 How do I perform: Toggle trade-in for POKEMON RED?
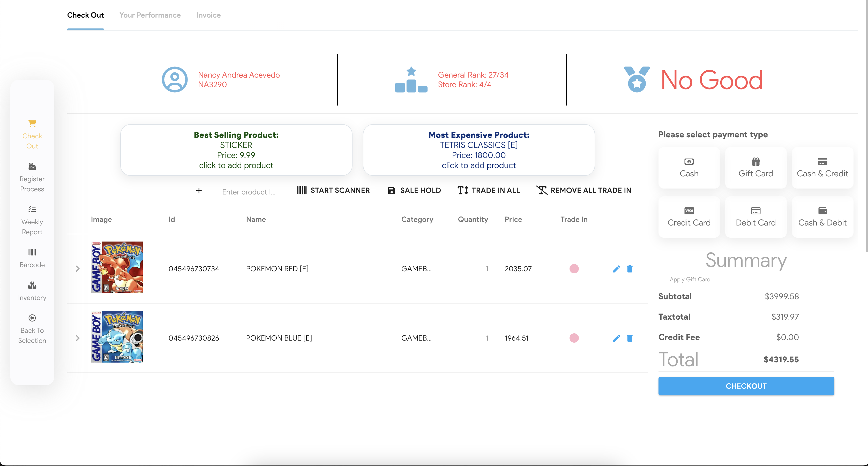tap(574, 269)
